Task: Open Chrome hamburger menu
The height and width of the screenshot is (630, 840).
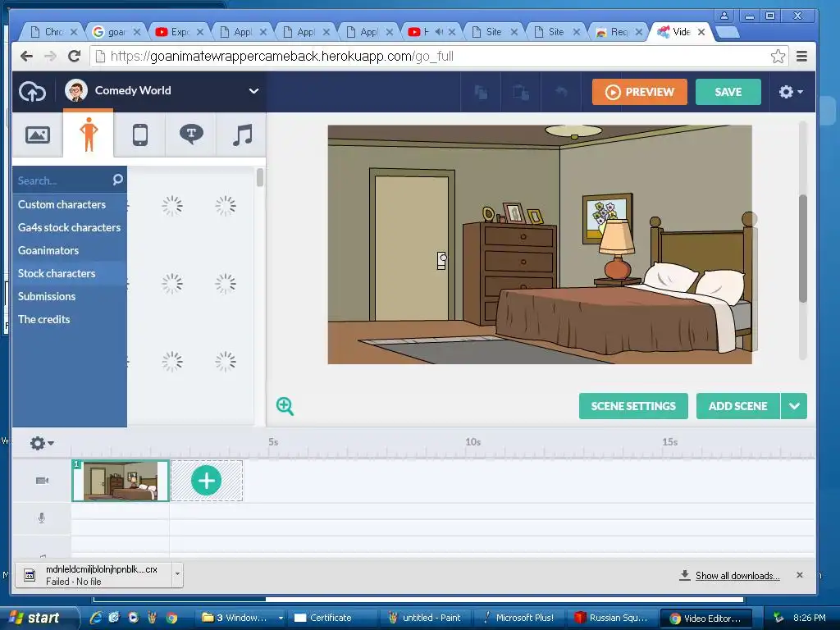Action: pos(801,57)
